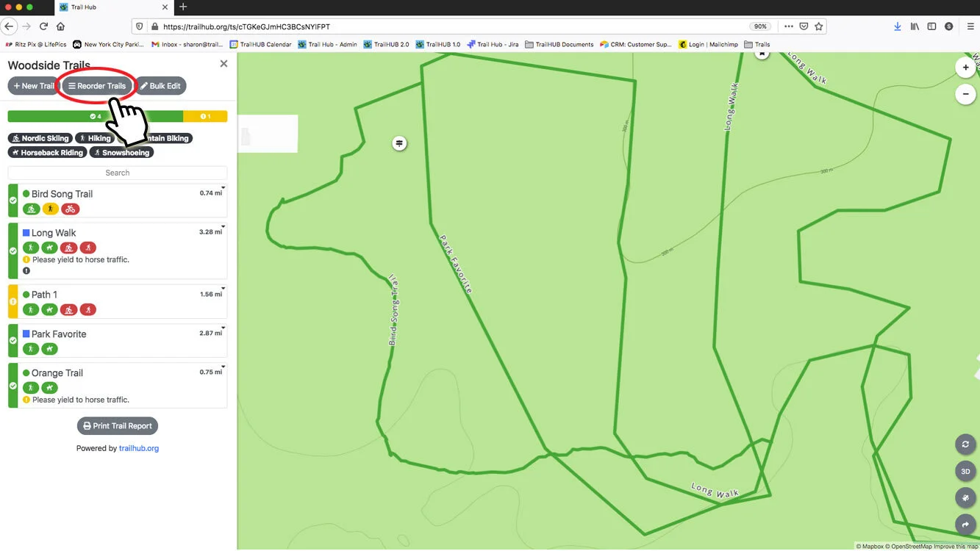Bookmark this page with star icon

click(819, 26)
